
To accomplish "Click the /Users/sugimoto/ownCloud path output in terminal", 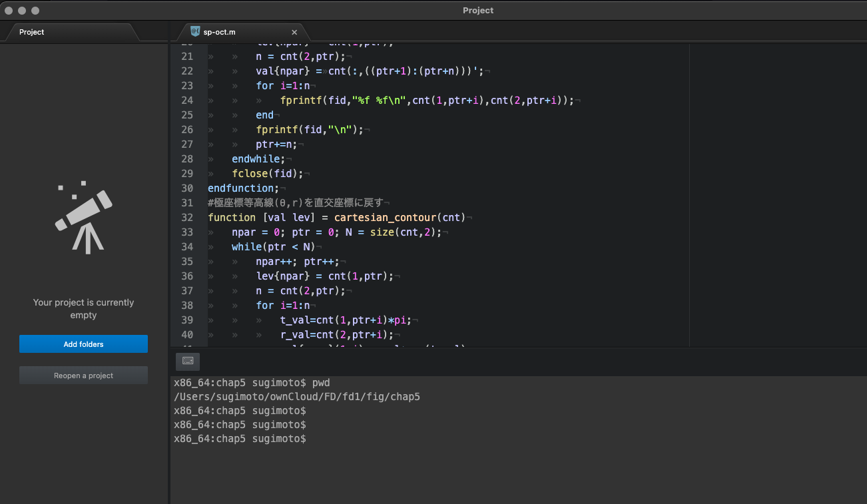I will pos(297,397).
